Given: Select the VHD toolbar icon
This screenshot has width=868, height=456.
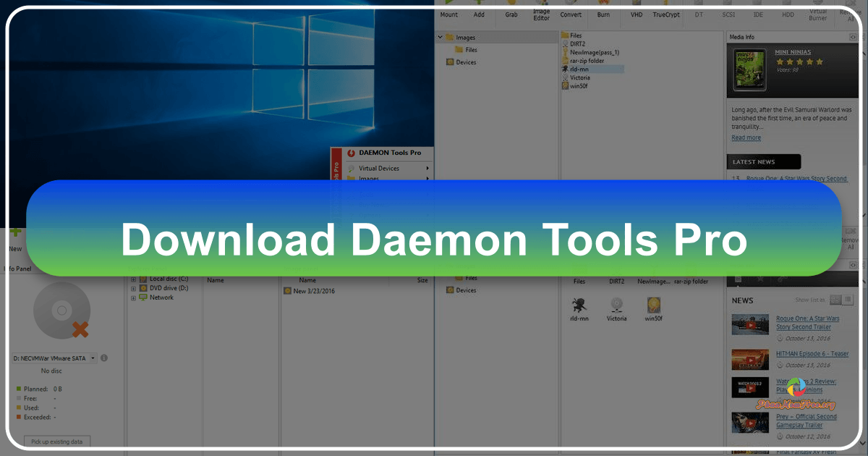Looking at the screenshot, I should pyautogui.click(x=636, y=13).
